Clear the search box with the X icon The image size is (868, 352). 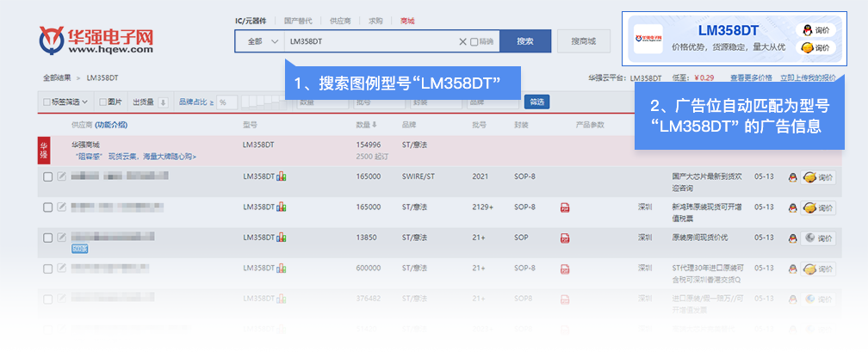pos(462,41)
